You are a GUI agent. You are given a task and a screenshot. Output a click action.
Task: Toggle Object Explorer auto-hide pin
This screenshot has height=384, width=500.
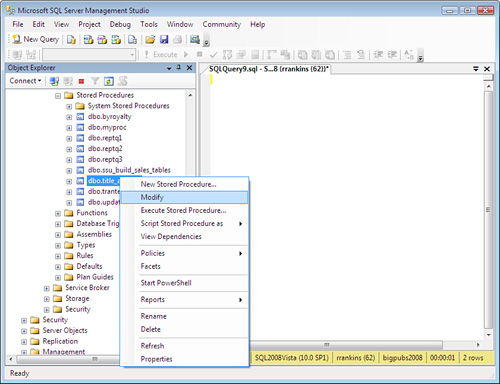tap(179, 68)
